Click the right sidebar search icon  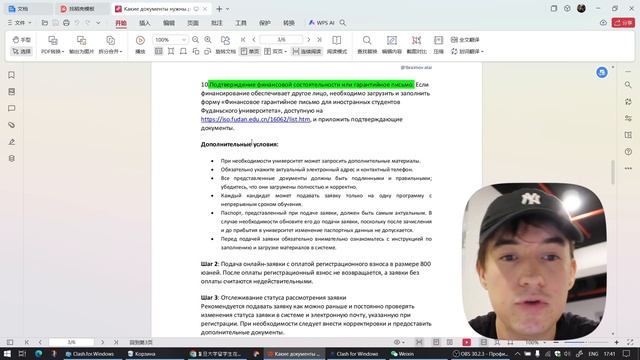coord(628,85)
